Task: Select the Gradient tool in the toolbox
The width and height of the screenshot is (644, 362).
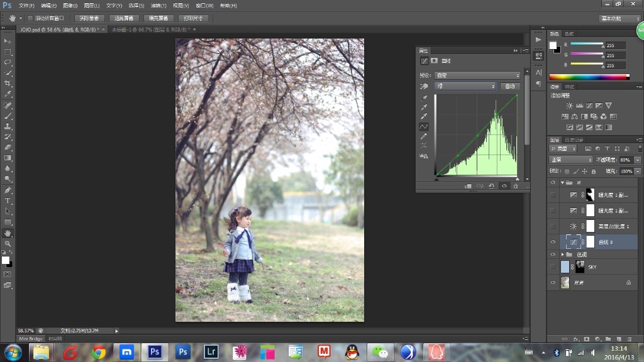Action: (8, 158)
